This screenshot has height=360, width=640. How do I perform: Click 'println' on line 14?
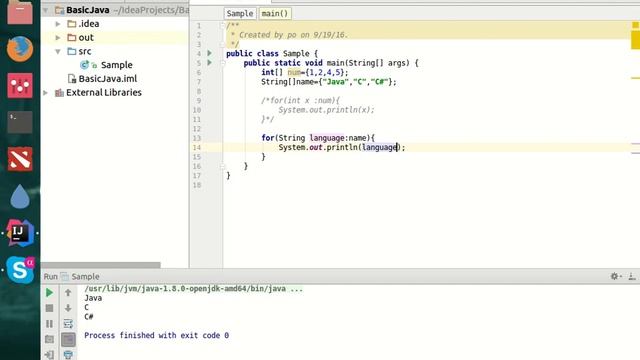click(x=342, y=147)
